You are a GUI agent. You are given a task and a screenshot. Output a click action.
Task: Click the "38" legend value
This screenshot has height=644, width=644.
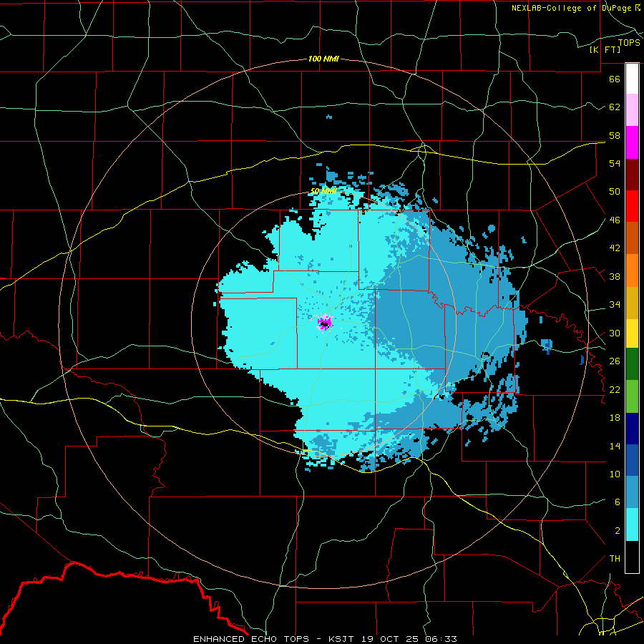tap(615, 276)
